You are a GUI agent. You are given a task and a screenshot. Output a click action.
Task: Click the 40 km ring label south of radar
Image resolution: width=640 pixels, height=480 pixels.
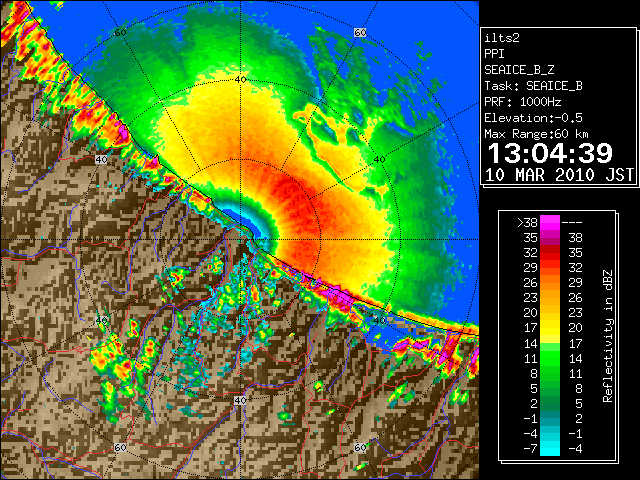tap(240, 400)
